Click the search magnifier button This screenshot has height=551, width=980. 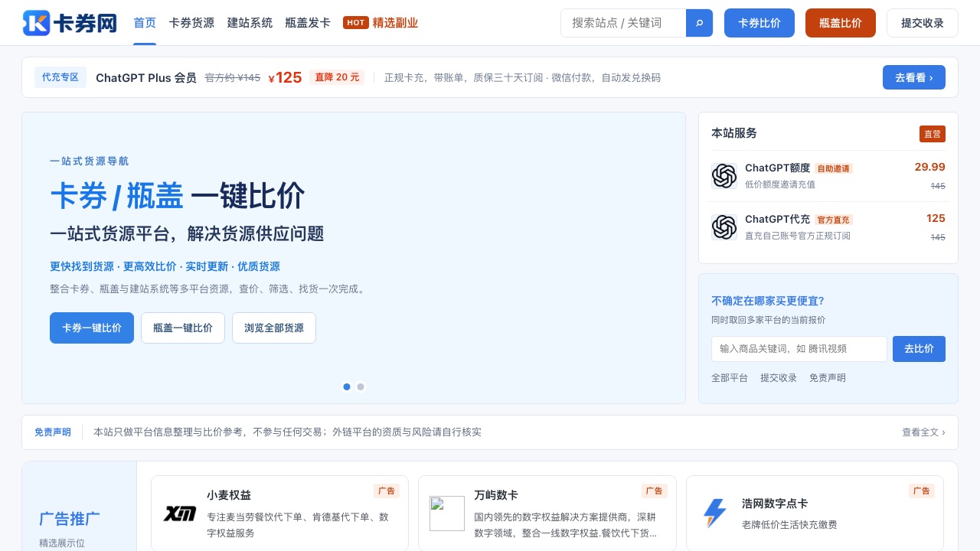[x=699, y=23]
